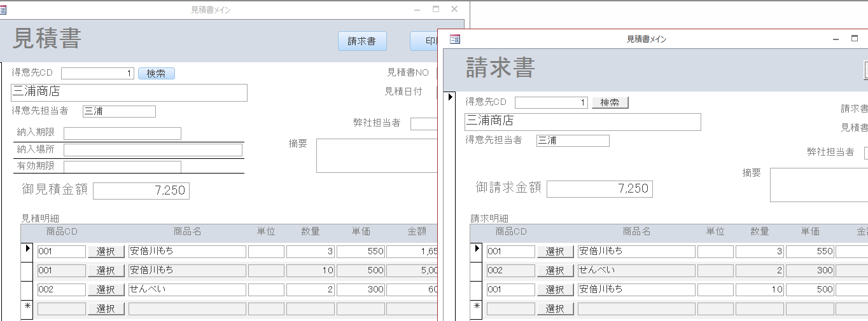This screenshot has width=868, height=321.
Task: Click the 有効期限 input field
Action: 122,167
